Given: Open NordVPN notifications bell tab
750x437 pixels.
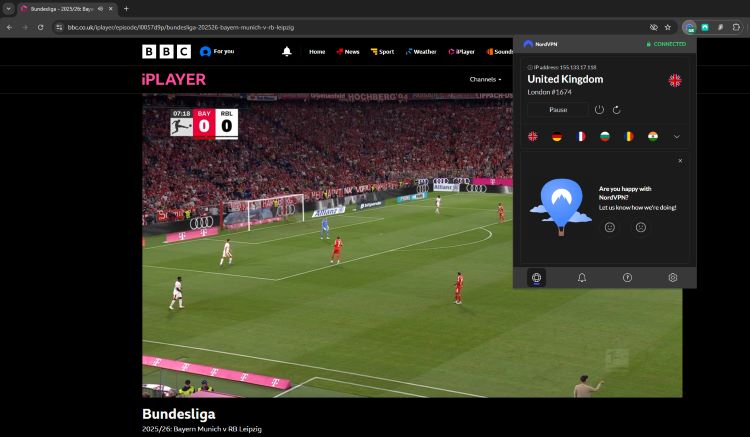Looking at the screenshot, I should pos(582,277).
